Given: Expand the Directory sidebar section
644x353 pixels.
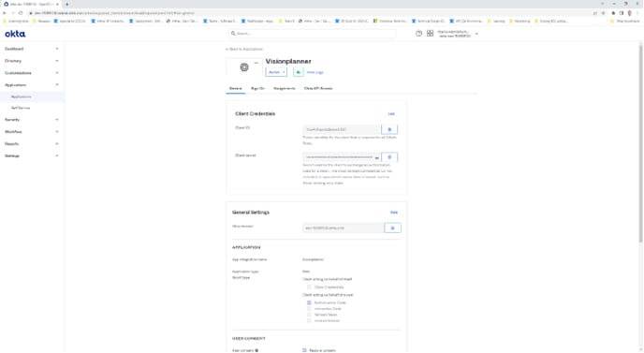Looking at the screenshot, I should 32,61.
